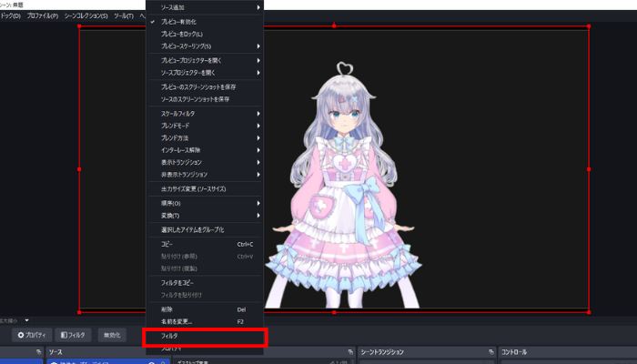Open the preview zoom dropdown arrow
Screen dimensions: 637x364
point(26,320)
